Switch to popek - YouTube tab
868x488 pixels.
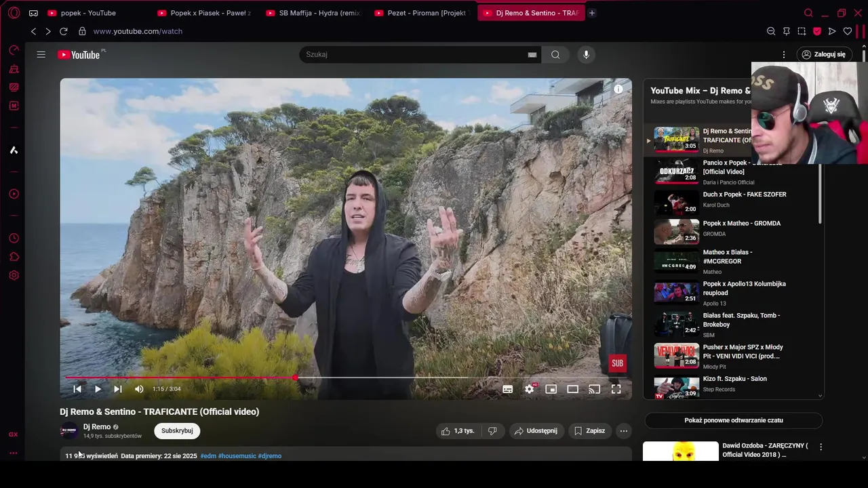(x=88, y=13)
